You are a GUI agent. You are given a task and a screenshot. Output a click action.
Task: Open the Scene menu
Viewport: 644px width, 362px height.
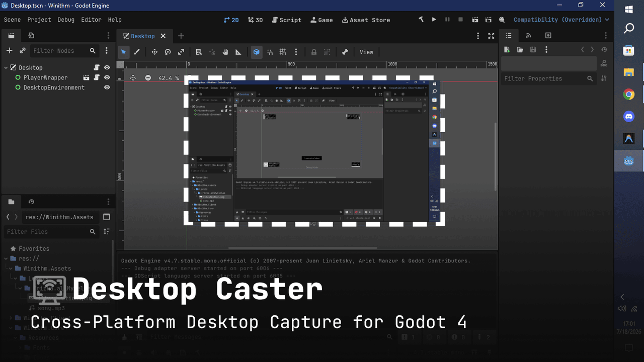click(x=13, y=20)
